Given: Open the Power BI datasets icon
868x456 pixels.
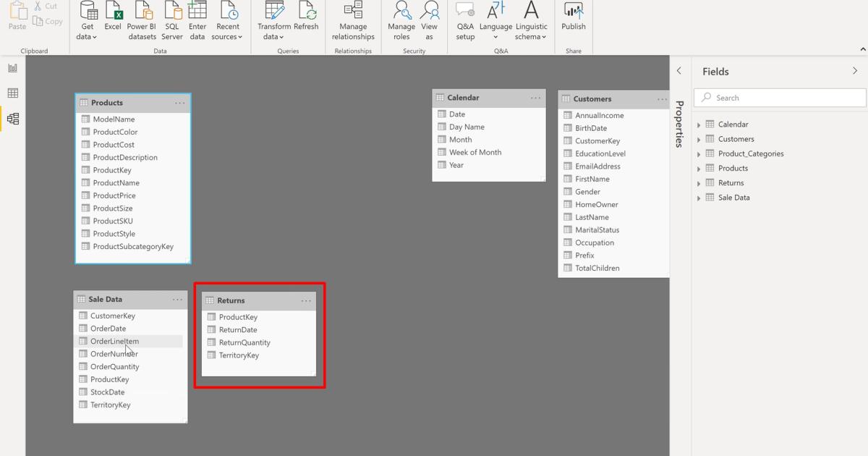Looking at the screenshot, I should tap(142, 18).
